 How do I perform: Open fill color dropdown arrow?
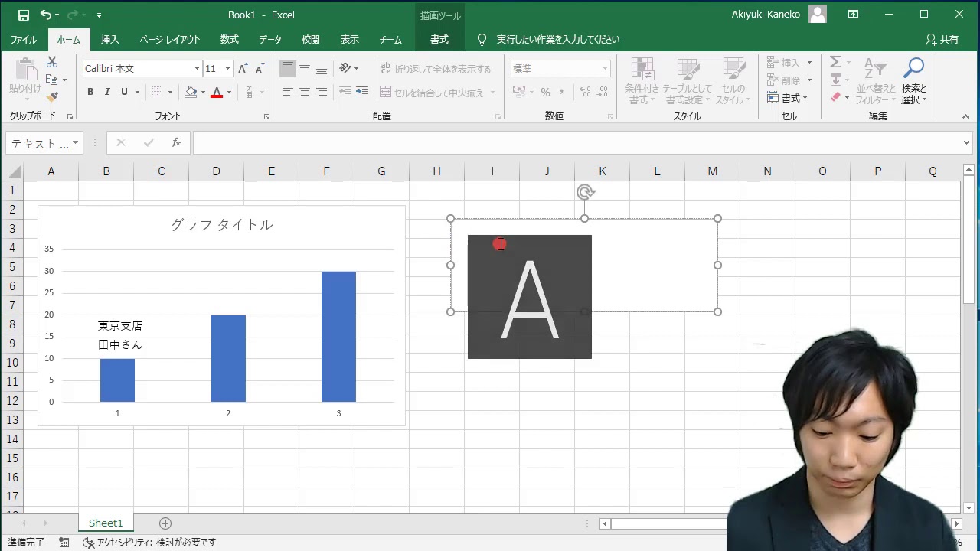[203, 92]
